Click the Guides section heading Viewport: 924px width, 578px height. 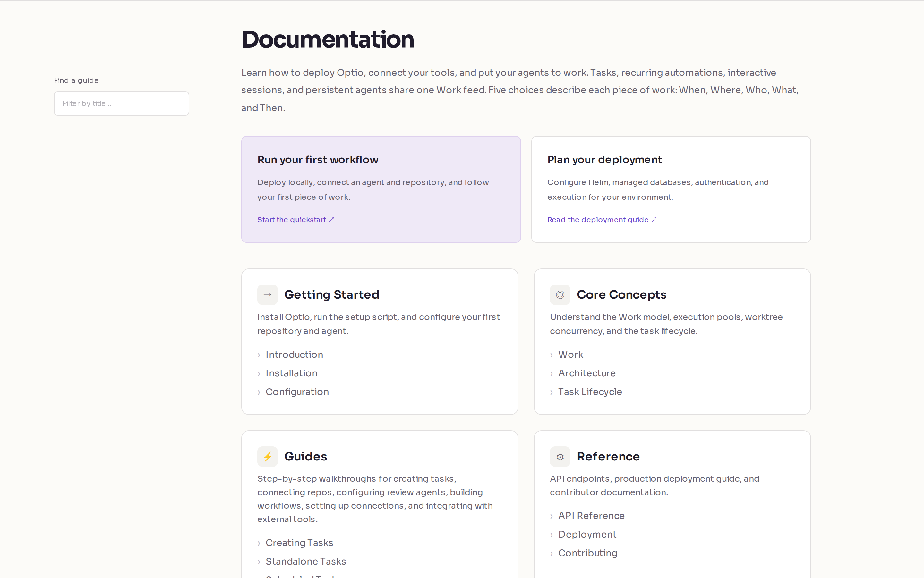[306, 456]
